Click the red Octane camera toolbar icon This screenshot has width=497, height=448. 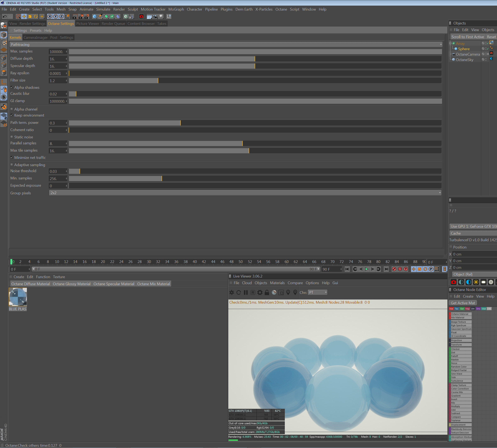click(x=141, y=17)
